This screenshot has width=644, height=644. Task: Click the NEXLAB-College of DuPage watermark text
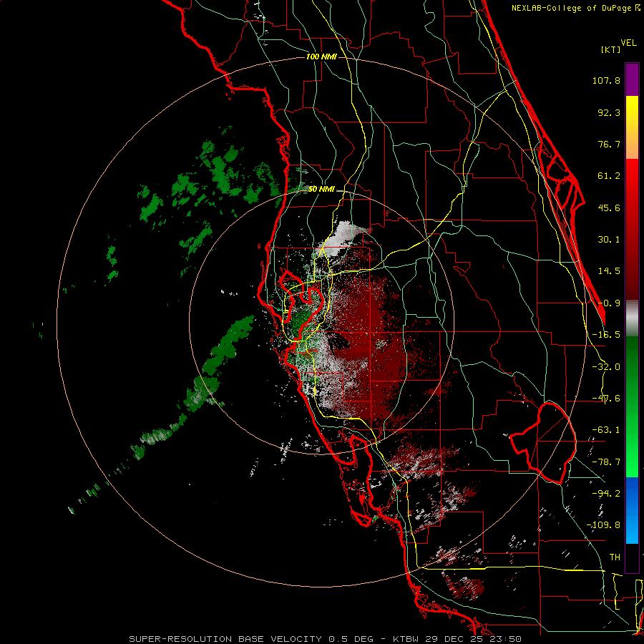[576, 8]
